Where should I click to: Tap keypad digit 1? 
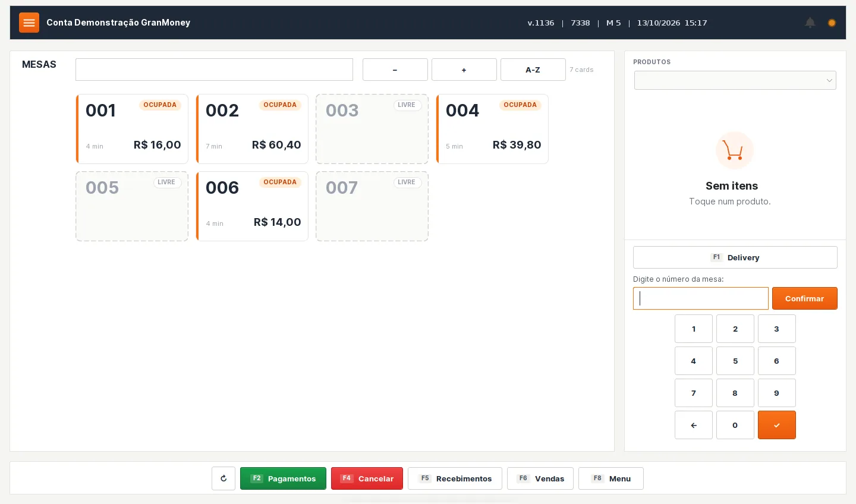pos(694,329)
